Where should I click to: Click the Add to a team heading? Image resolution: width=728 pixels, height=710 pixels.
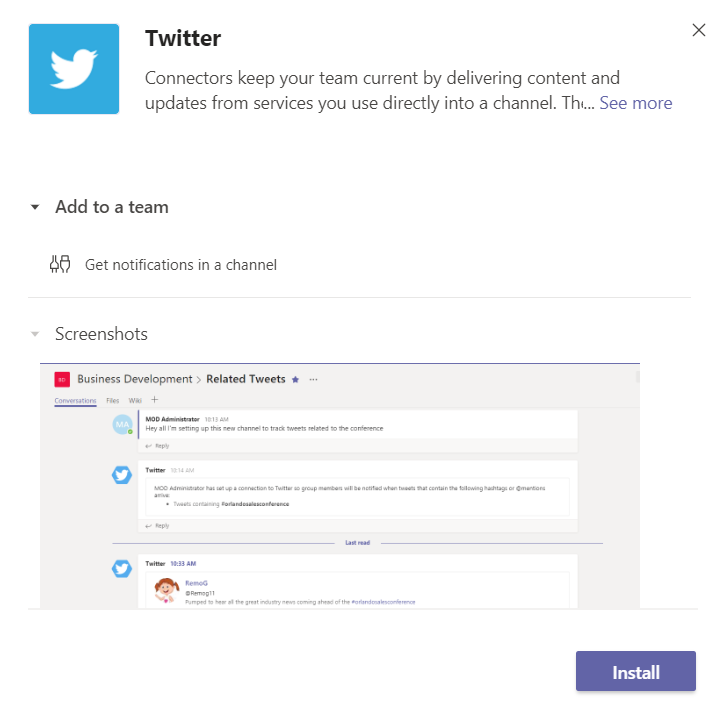click(111, 207)
